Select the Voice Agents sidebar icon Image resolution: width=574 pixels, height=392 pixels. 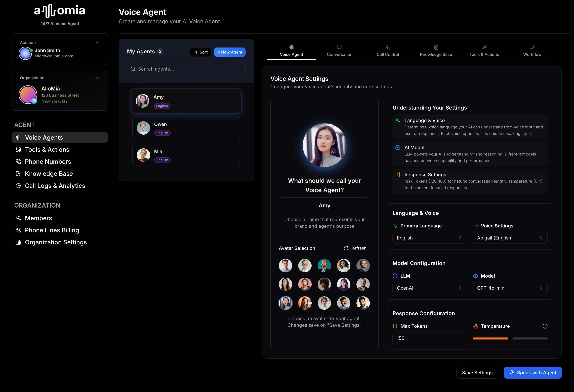[18, 137]
